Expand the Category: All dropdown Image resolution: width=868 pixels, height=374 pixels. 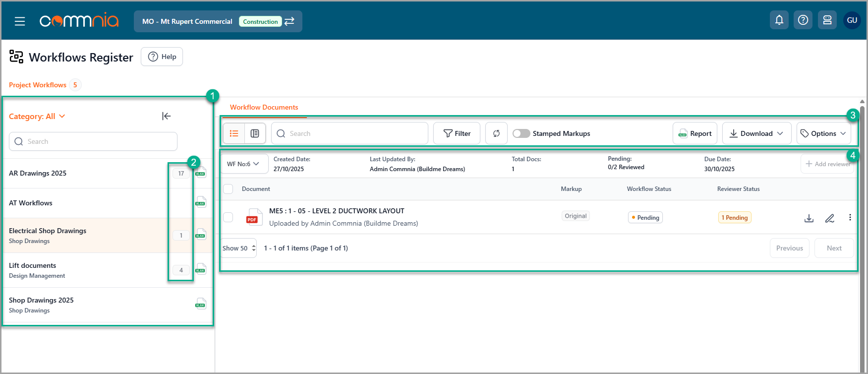[37, 116]
